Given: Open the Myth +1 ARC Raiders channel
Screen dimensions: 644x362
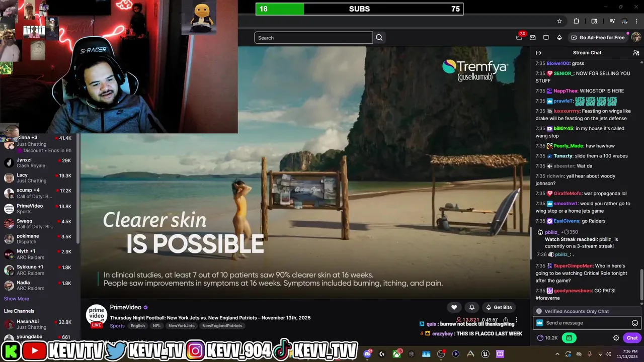Looking at the screenshot, I should [x=38, y=254].
